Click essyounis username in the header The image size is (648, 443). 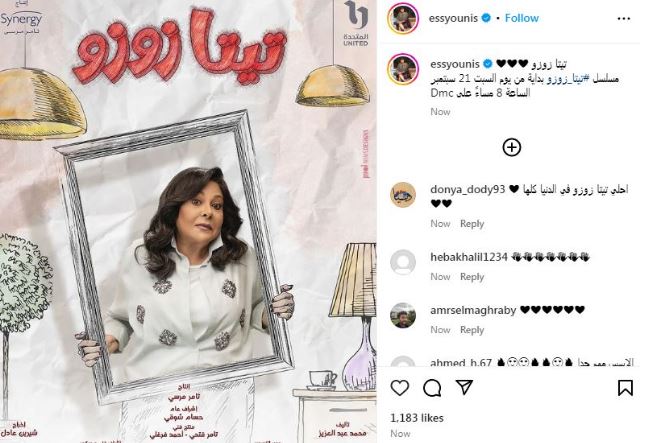[453, 18]
